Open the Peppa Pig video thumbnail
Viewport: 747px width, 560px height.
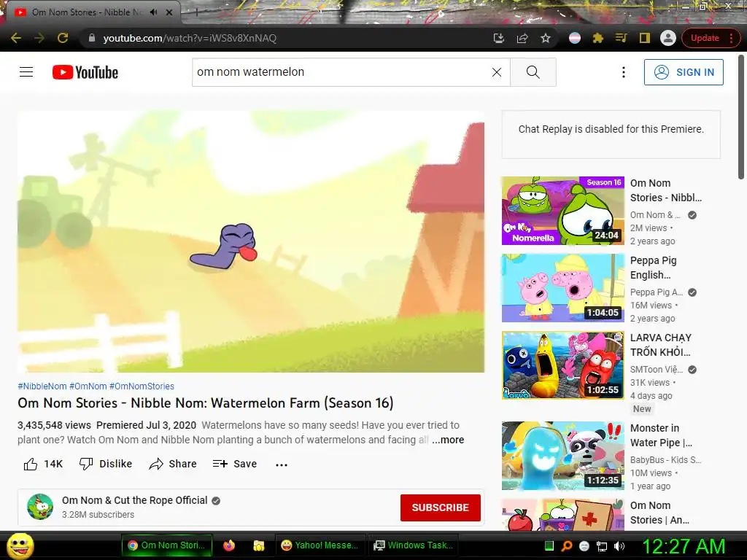pos(562,287)
